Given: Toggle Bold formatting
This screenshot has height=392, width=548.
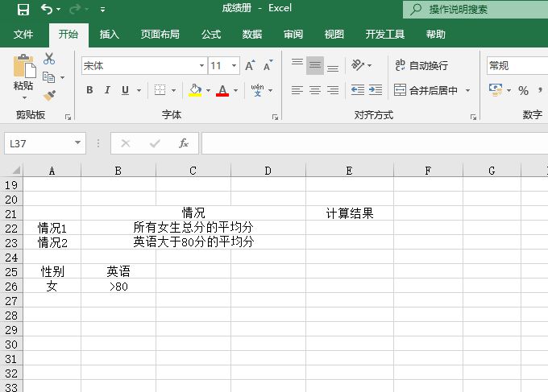Looking at the screenshot, I should [x=89, y=90].
